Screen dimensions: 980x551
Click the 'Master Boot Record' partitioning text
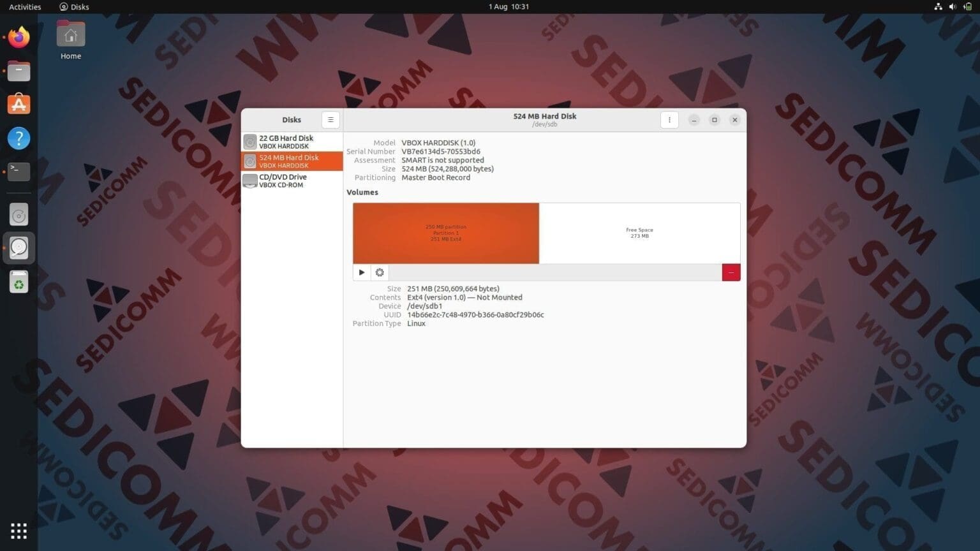tap(436, 177)
